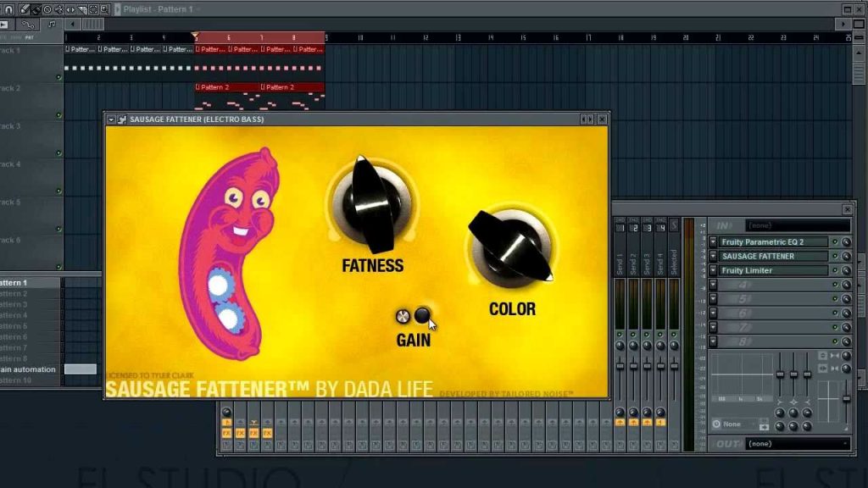Select the dashed-rectangle select tool

(x=93, y=9)
